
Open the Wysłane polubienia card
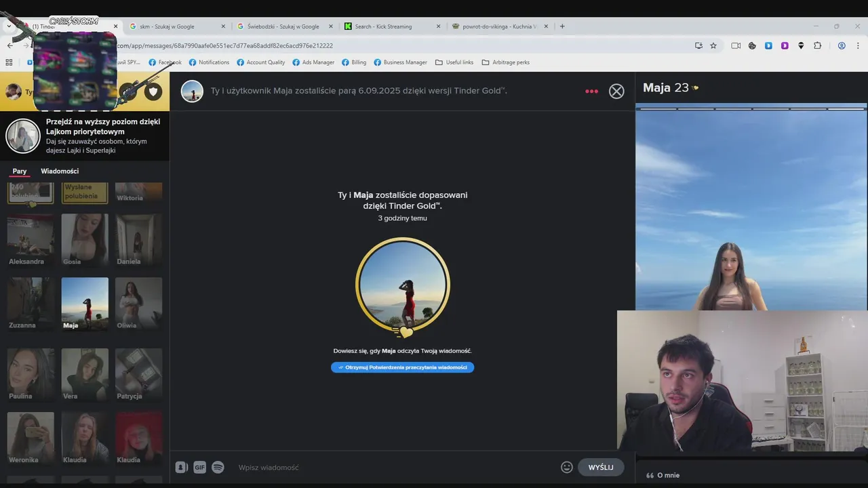(85, 193)
